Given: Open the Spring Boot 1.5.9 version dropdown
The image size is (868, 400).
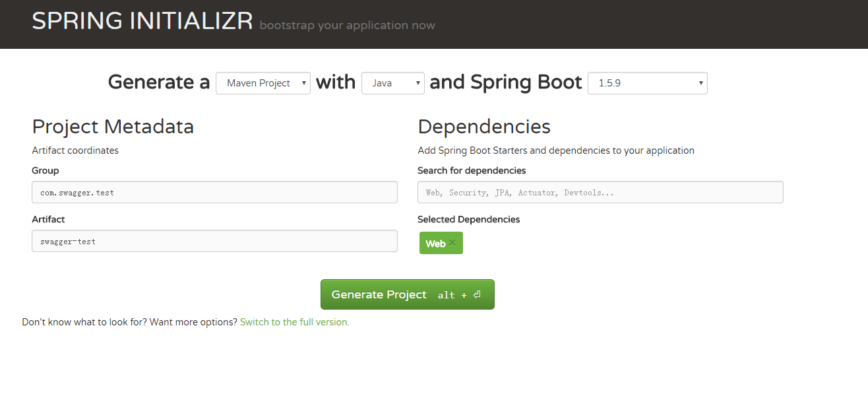Looking at the screenshot, I should (648, 83).
